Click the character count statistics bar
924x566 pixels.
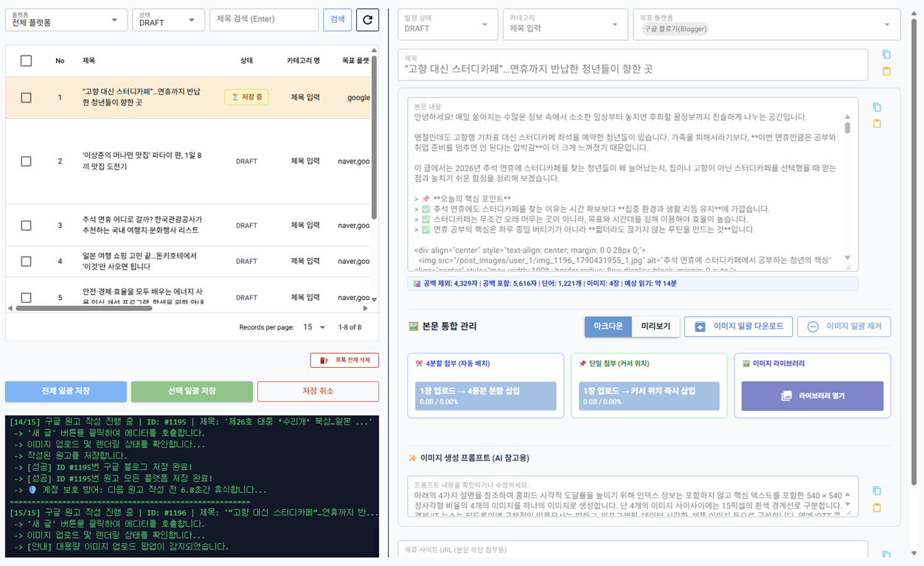coord(633,283)
